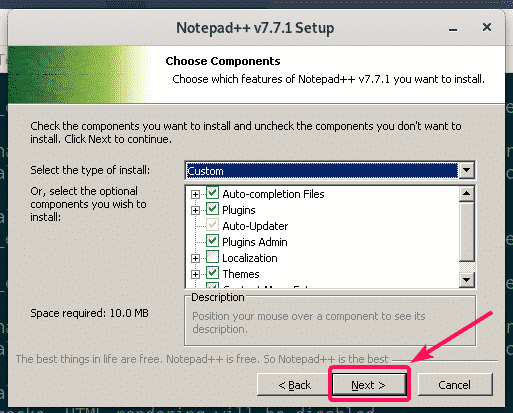Screen dimensions: 513x413
Task: Expand the Auto-completion Files tree node
Action: pyautogui.click(x=195, y=194)
